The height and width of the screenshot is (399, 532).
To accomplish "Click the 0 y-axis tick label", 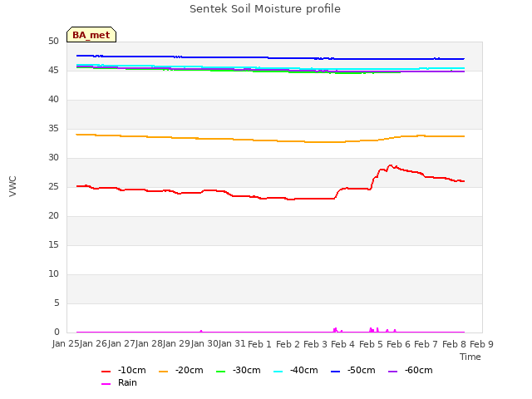I will pyautogui.click(x=57, y=332).
